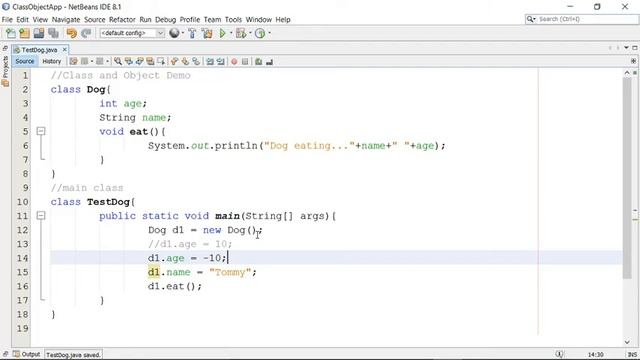The height and width of the screenshot is (360, 640).
Task: Click vertical scrollbar up arrow
Action: click(627, 73)
